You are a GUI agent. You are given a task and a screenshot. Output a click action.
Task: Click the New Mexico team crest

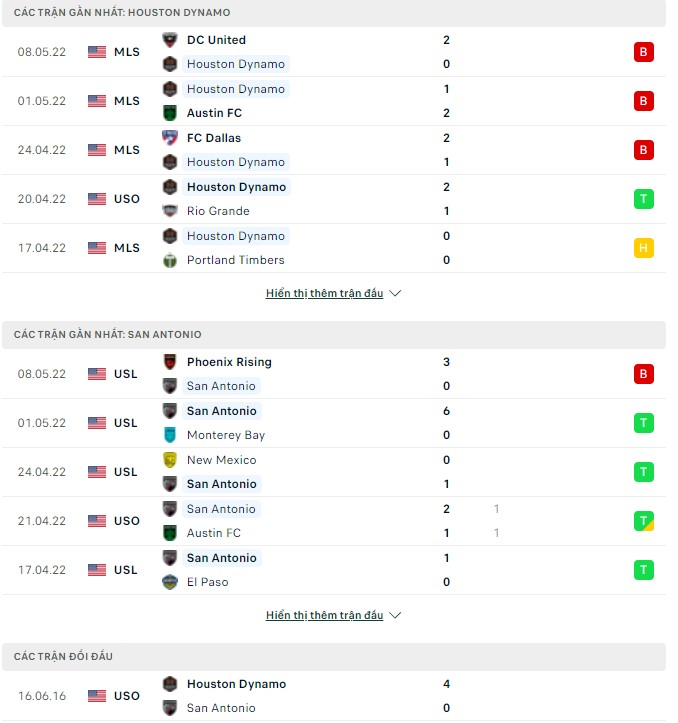(x=170, y=460)
